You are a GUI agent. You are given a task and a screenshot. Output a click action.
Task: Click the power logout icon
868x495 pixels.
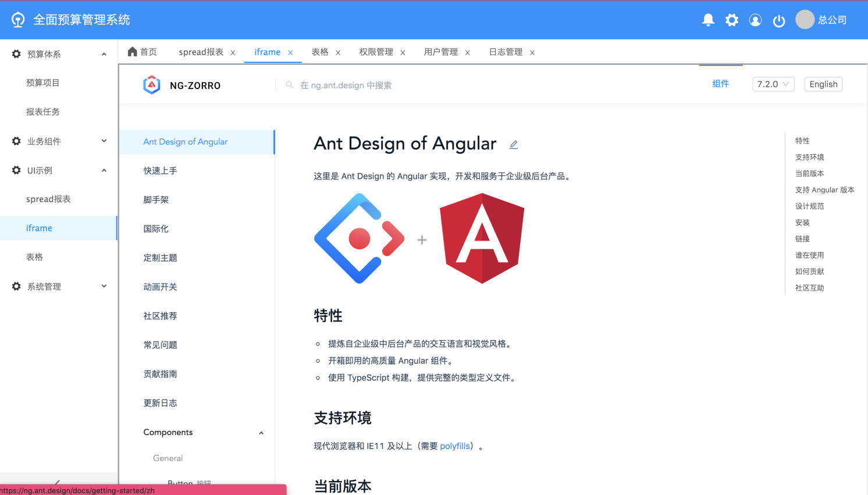point(779,21)
